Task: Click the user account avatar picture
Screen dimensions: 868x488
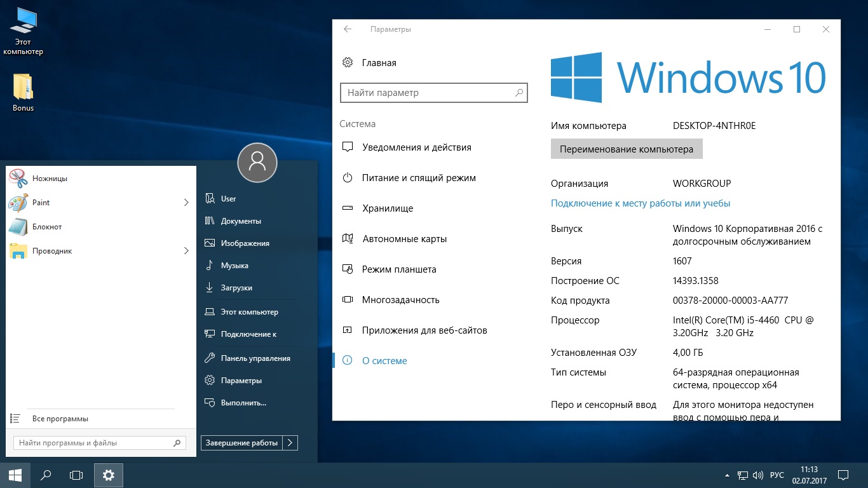Action: (257, 163)
